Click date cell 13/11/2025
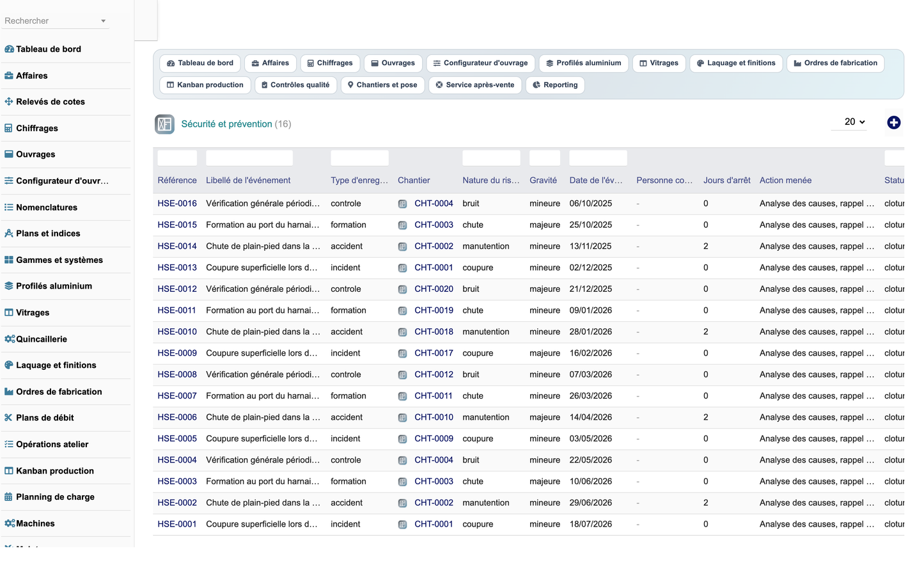 tap(591, 246)
